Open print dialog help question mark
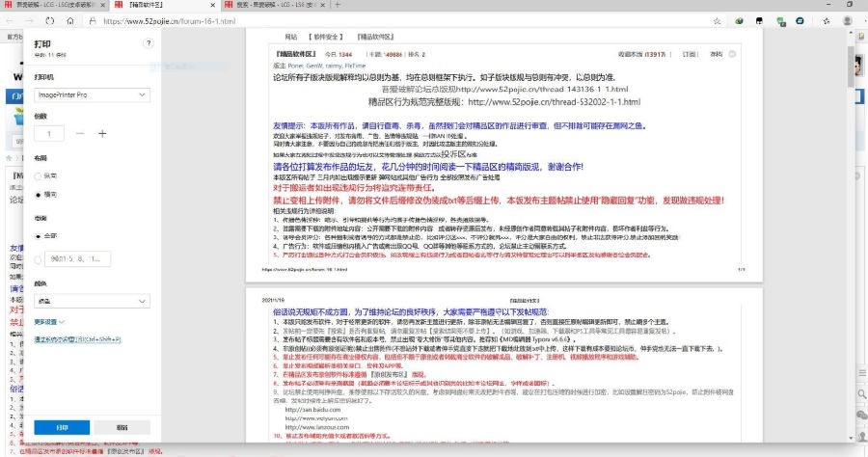This screenshot has width=868, height=457. pos(148,43)
